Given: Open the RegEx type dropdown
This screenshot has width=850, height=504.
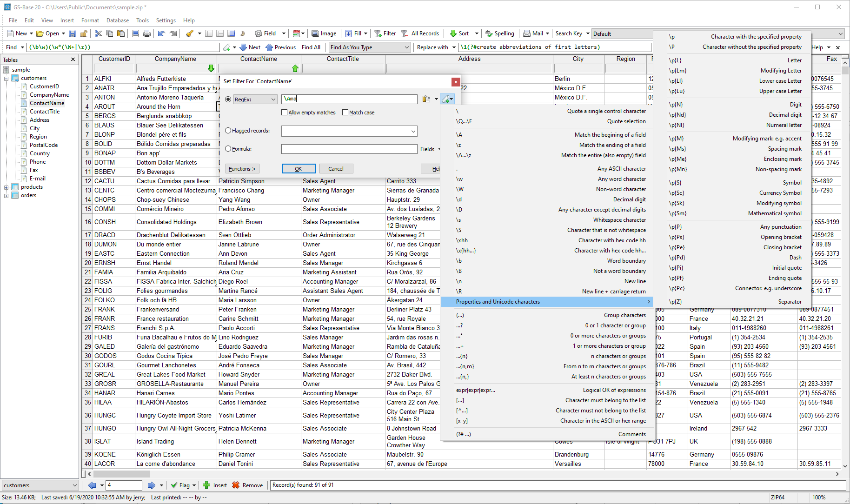Looking at the screenshot, I should 255,99.
